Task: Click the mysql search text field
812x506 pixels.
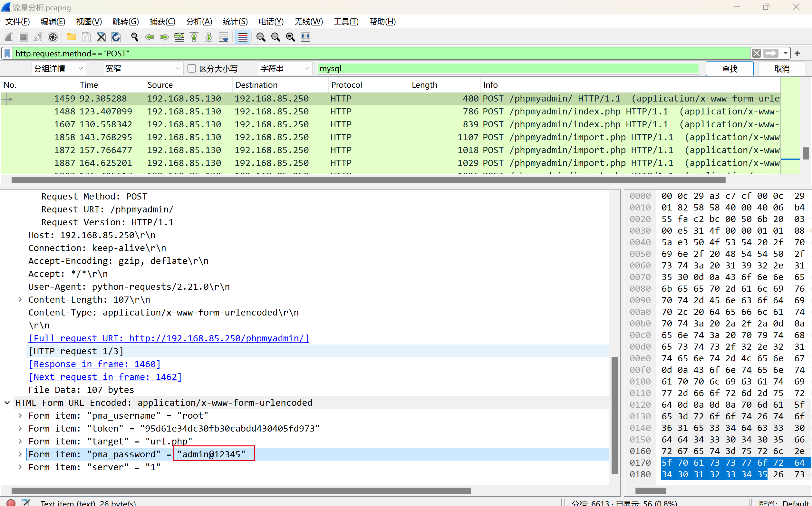Action: click(508, 68)
